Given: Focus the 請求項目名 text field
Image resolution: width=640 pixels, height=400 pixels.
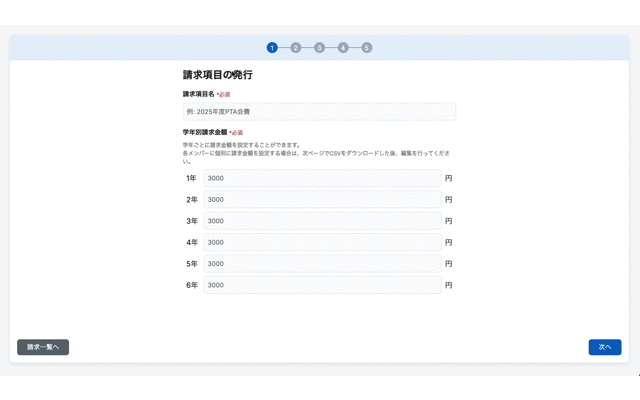Looking at the screenshot, I should [x=319, y=112].
